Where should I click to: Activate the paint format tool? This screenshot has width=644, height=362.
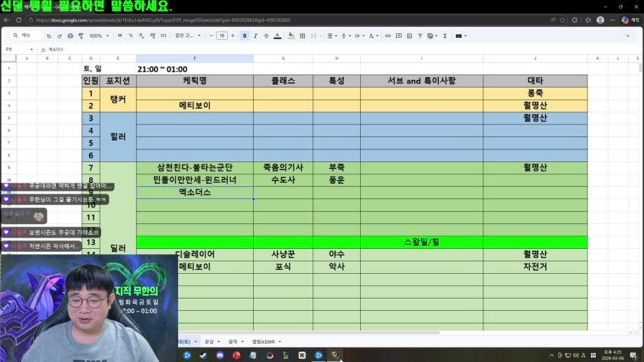tap(81, 36)
